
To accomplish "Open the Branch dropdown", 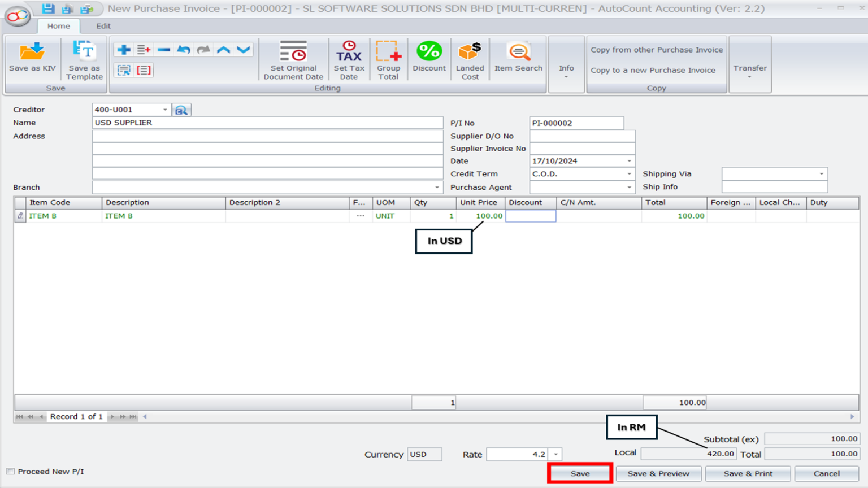I will [437, 187].
